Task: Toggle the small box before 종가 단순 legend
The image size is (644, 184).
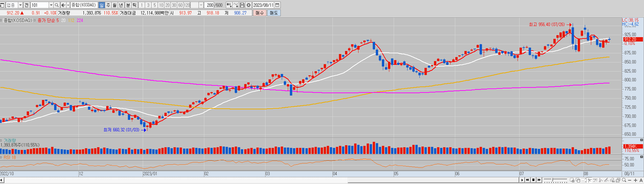Action: (x=34, y=20)
